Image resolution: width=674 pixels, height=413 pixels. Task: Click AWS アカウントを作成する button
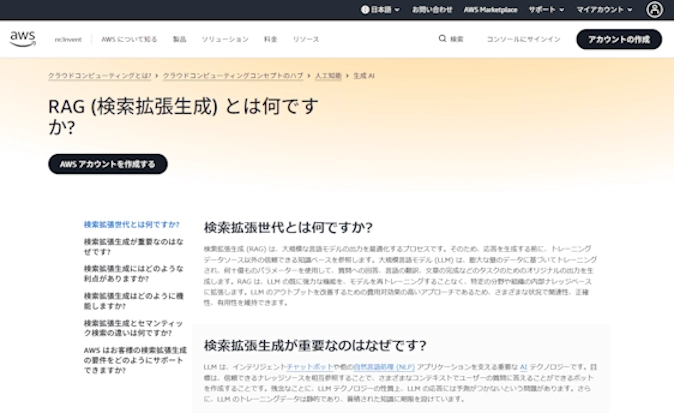[x=107, y=164]
